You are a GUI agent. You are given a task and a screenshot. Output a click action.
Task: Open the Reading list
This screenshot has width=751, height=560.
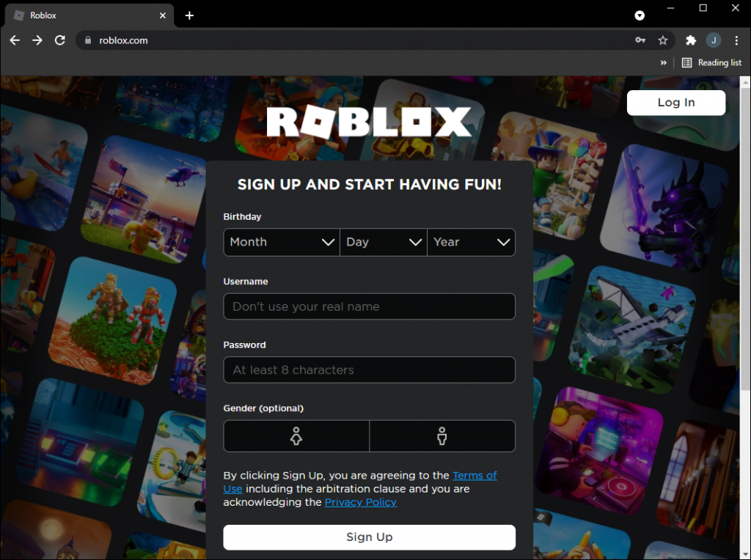[x=711, y=63]
